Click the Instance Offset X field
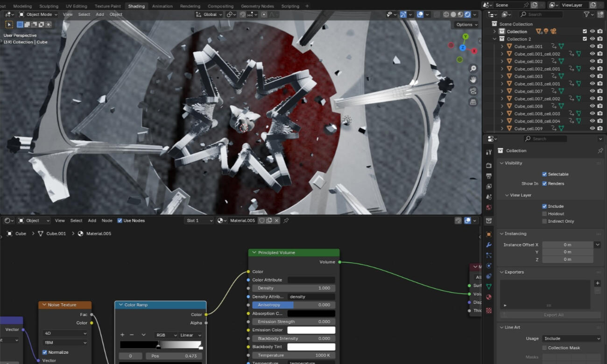The image size is (607, 364). point(567,245)
